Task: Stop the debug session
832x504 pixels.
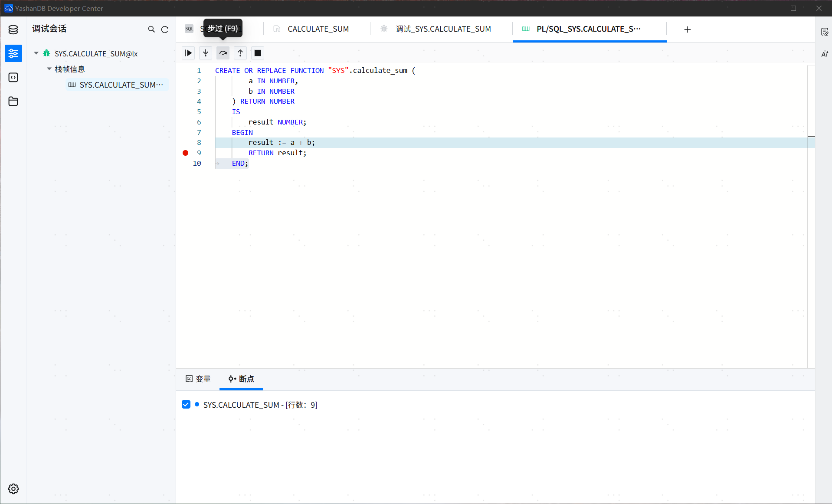Action: pyautogui.click(x=258, y=53)
